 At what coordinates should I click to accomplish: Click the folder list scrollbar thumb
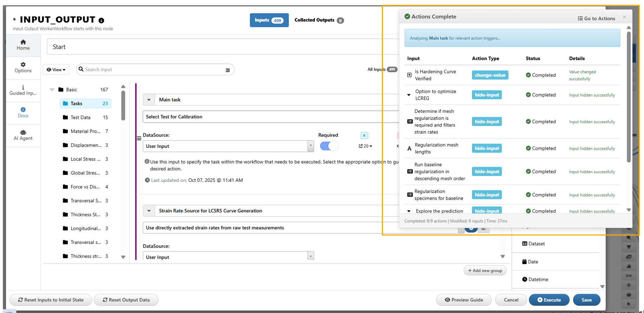[x=123, y=105]
